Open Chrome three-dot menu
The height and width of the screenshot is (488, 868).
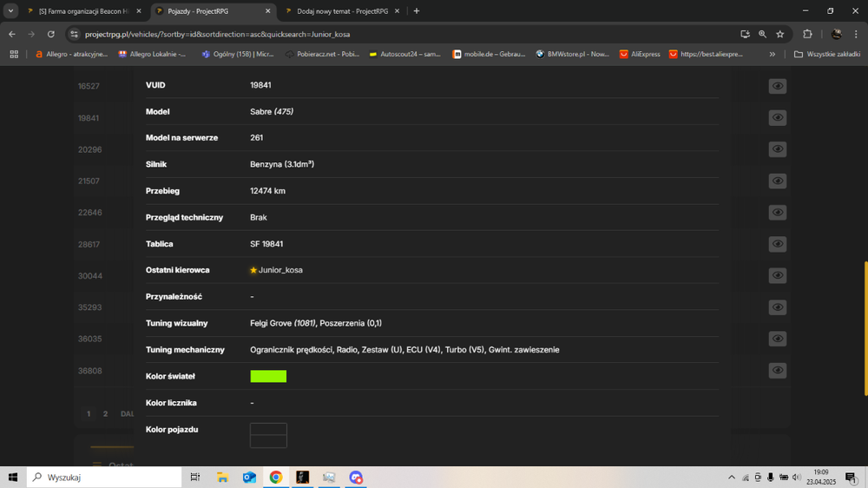[856, 35]
